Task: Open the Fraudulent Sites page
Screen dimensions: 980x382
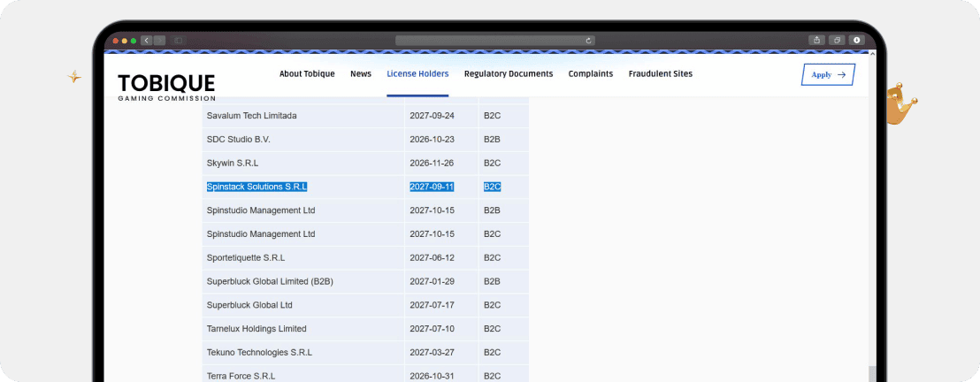Action: point(661,73)
